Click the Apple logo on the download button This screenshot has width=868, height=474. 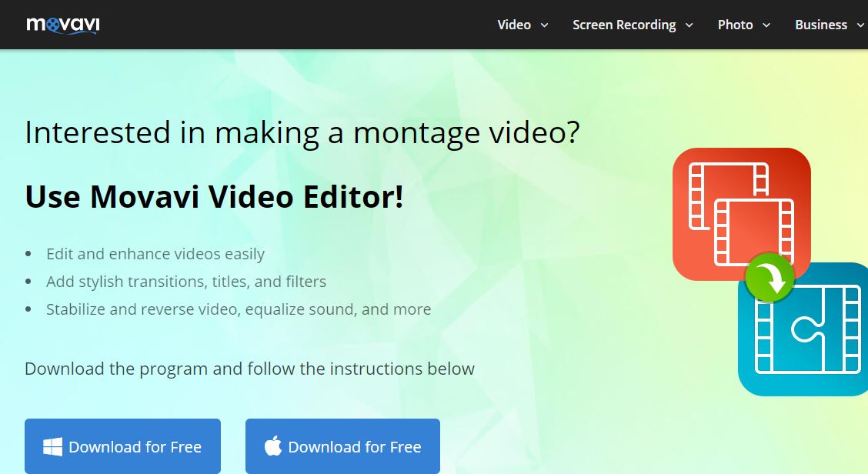[273, 446]
